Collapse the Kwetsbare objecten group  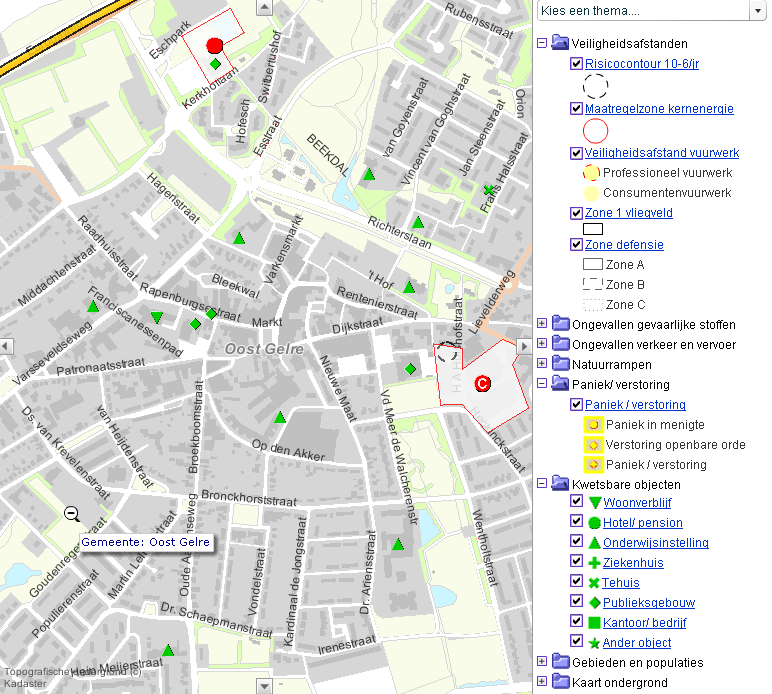click(x=542, y=483)
